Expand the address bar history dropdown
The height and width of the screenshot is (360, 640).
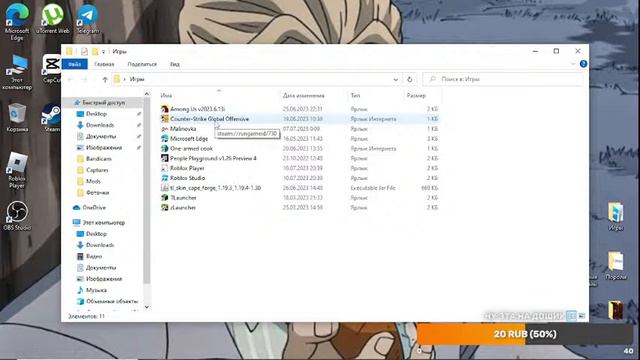[x=396, y=79]
